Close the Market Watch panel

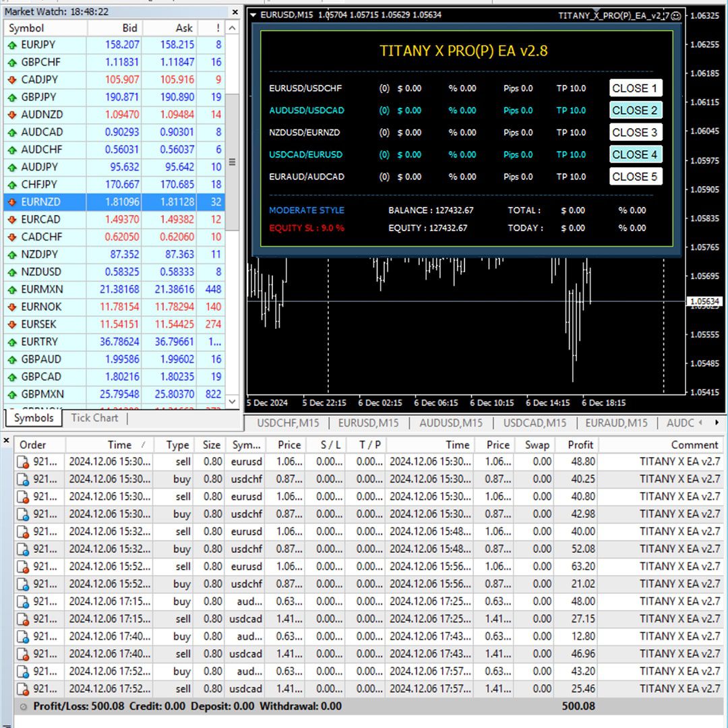(x=235, y=12)
